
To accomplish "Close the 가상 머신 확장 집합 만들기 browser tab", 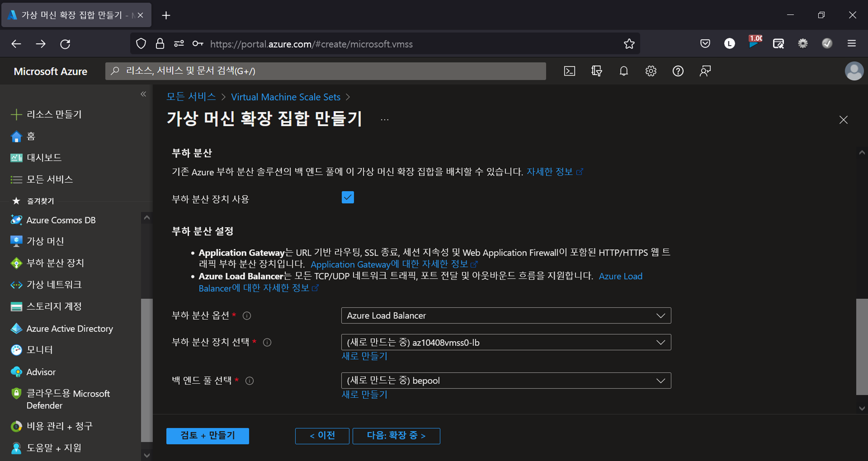I will 140,15.
